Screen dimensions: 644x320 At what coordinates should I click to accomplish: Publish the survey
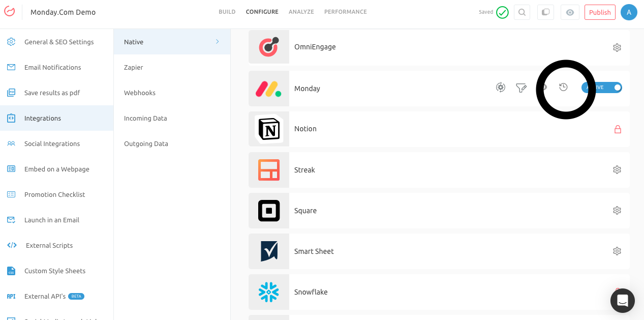600,12
